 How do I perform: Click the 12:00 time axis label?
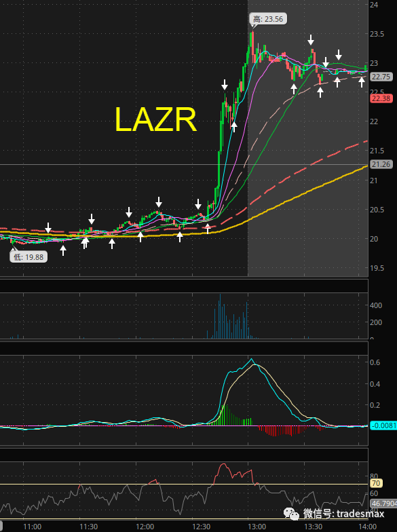point(145,527)
